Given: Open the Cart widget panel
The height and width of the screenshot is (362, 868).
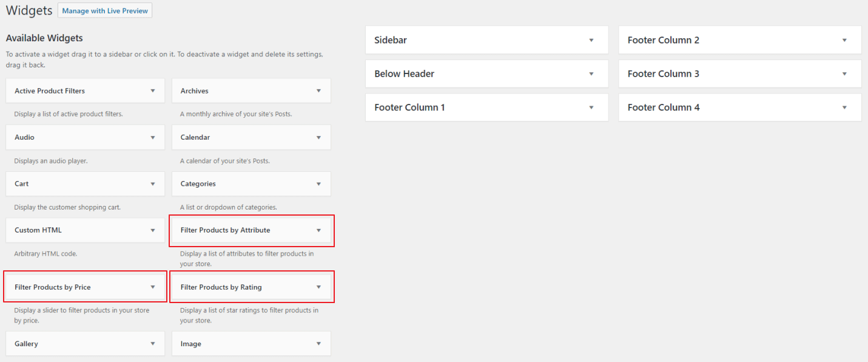Looking at the screenshot, I should pos(84,183).
